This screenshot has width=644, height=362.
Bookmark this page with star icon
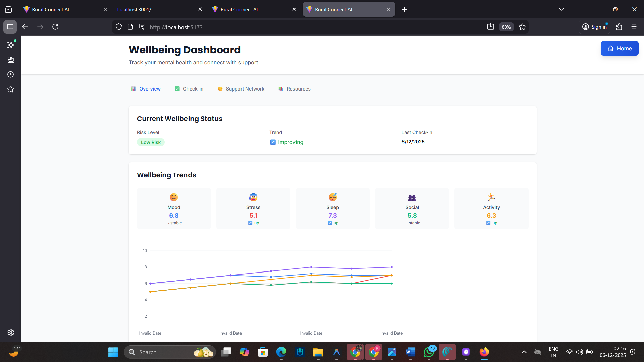[522, 27]
